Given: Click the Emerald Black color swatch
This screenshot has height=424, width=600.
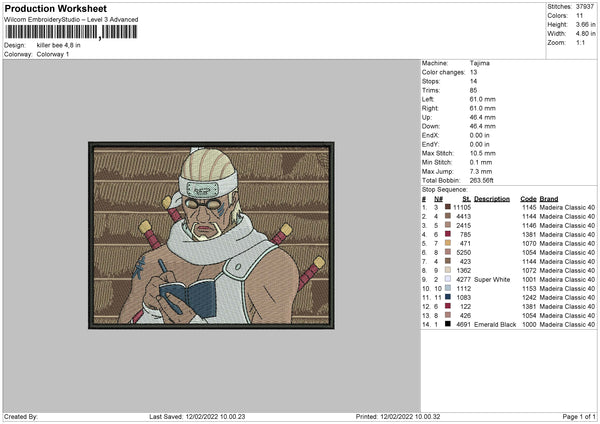Looking at the screenshot, I should tap(449, 324).
